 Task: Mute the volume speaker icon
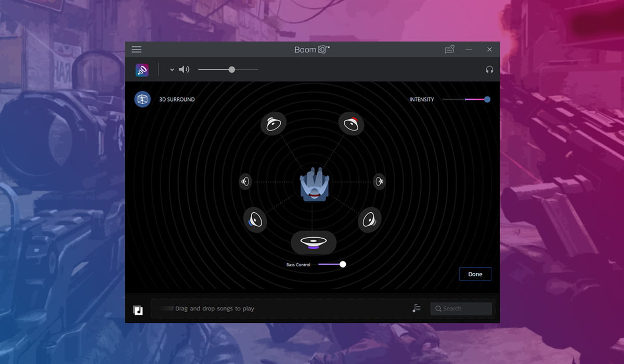[184, 70]
